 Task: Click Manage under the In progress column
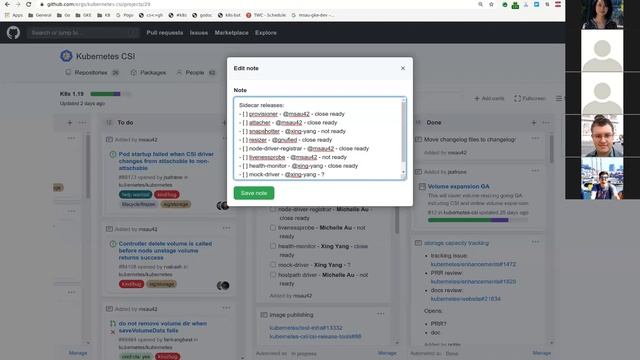click(387, 353)
